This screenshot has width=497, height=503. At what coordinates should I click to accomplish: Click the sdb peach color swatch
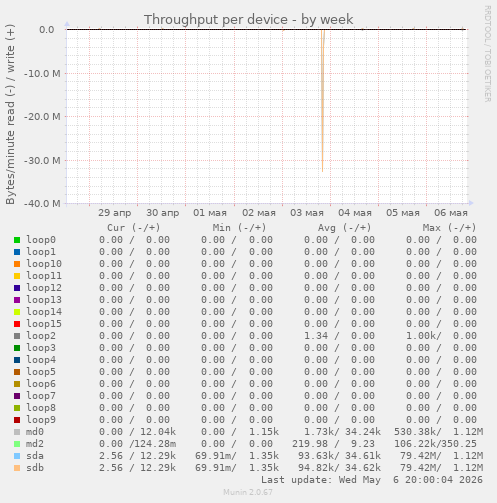click(17, 468)
